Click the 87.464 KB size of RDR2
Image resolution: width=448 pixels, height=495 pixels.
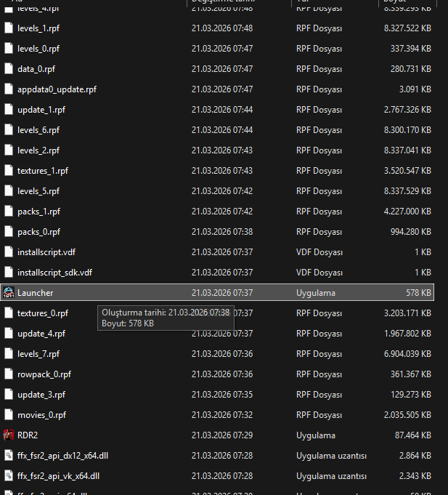(413, 435)
